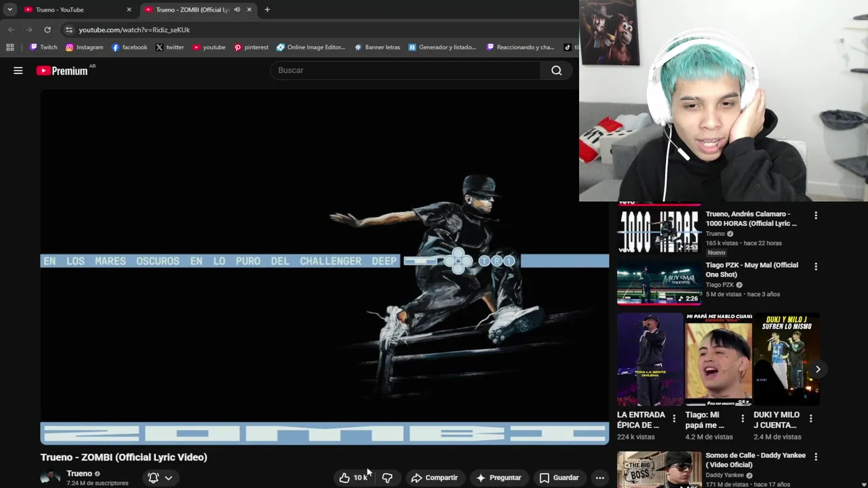Click the search magnifier button
The image size is (868, 488).
(x=556, y=70)
